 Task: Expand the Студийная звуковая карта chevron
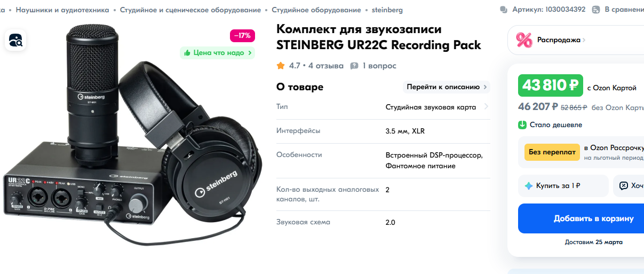coord(486,107)
